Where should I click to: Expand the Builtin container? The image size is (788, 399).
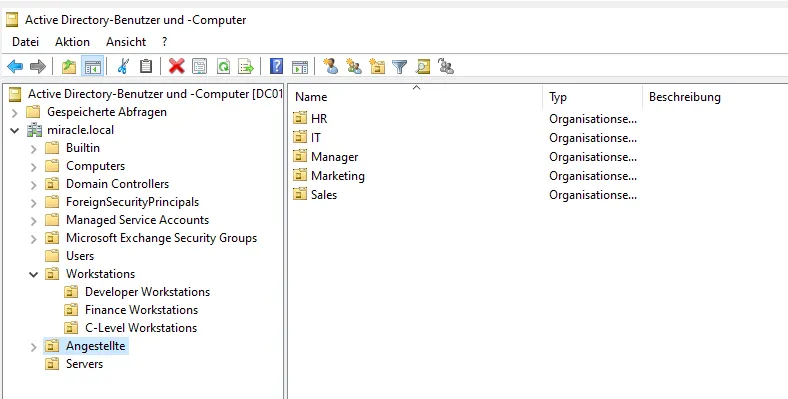coord(34,148)
